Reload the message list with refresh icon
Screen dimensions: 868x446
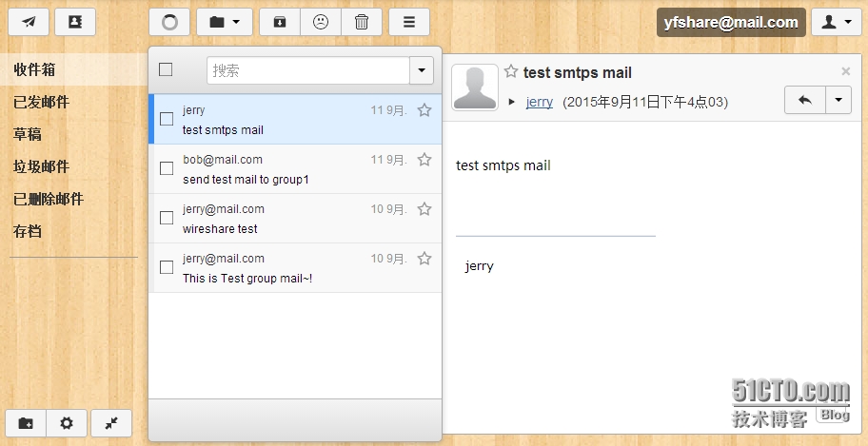coord(169,22)
